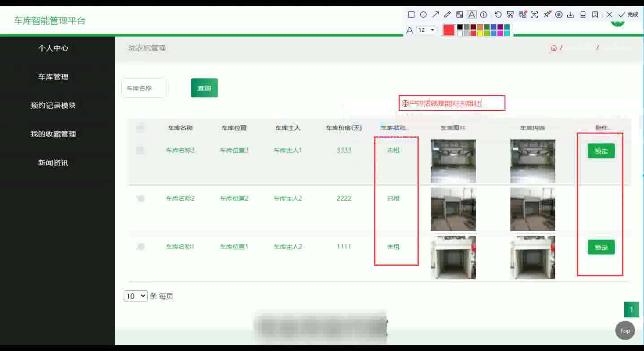Pick the yellow color swatch
Image resolution: width=644 pixels, height=351 pixels.
(x=480, y=33)
